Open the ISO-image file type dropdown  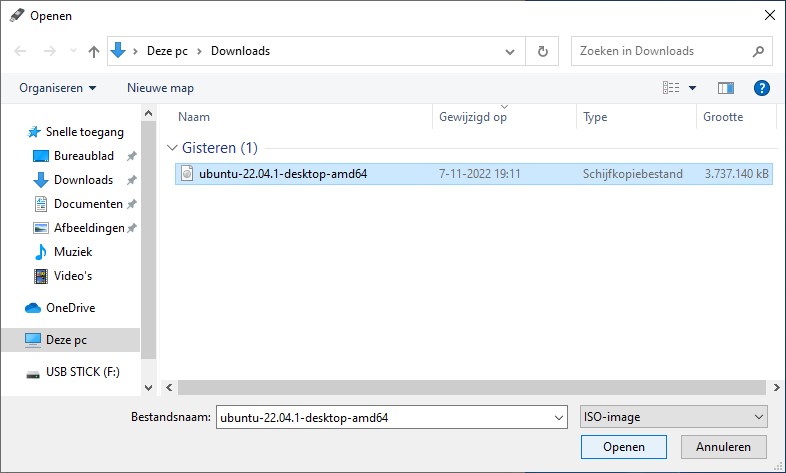[x=673, y=416]
